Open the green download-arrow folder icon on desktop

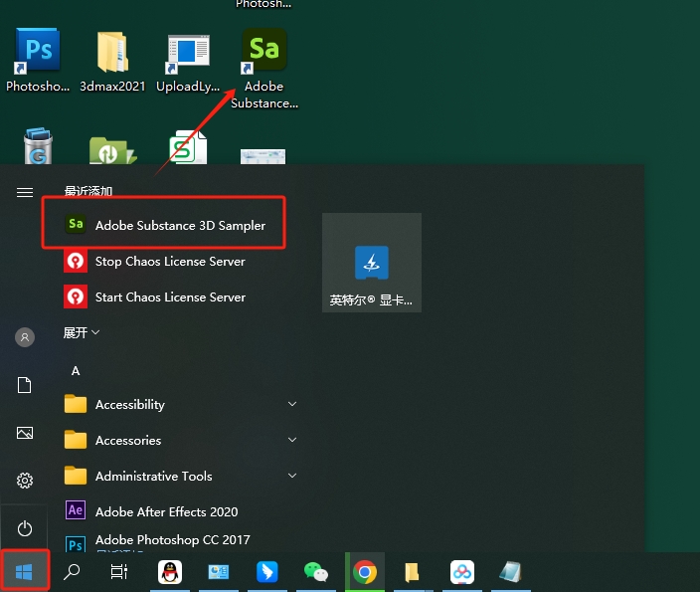(x=111, y=149)
